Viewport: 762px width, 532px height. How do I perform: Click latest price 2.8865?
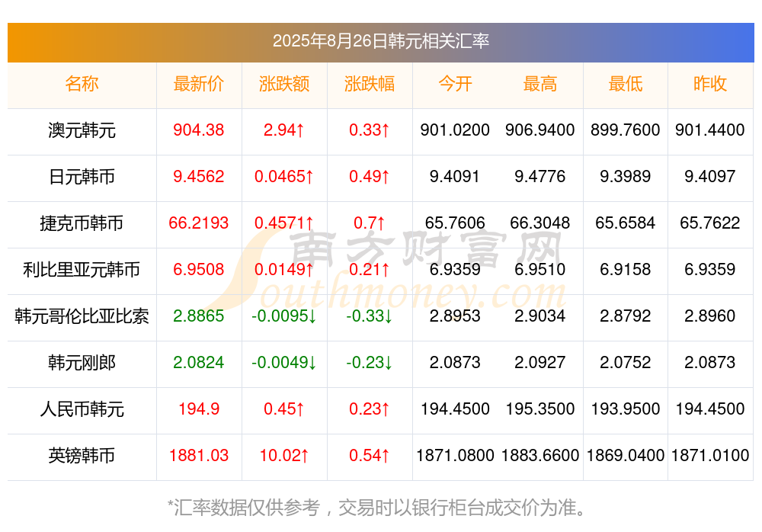coord(199,316)
